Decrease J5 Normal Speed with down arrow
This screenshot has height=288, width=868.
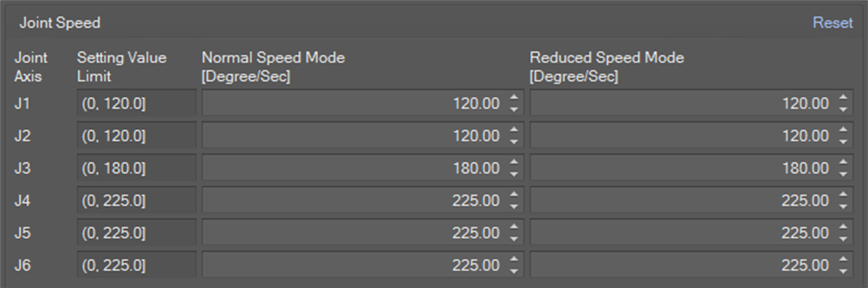click(514, 239)
